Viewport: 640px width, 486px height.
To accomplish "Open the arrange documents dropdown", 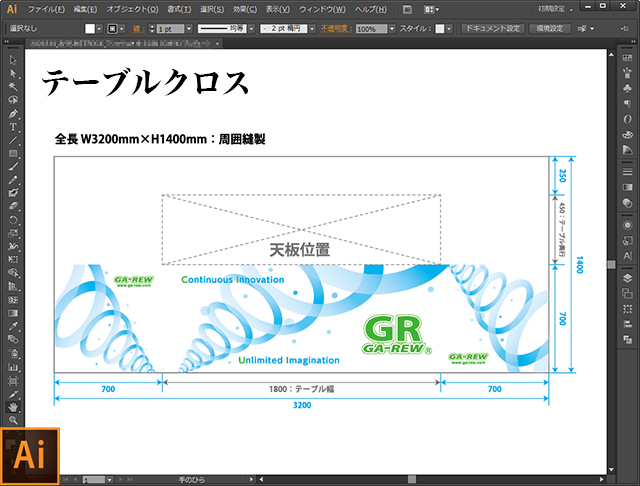I will pos(431,9).
